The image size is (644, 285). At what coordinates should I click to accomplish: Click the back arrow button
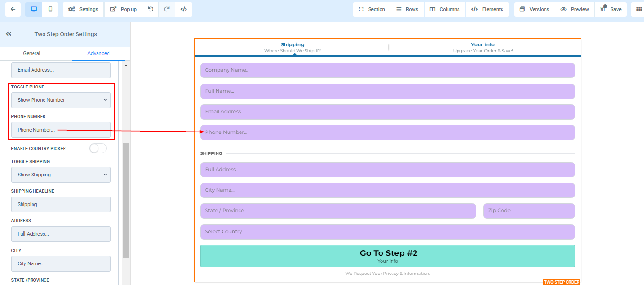pos(13,9)
